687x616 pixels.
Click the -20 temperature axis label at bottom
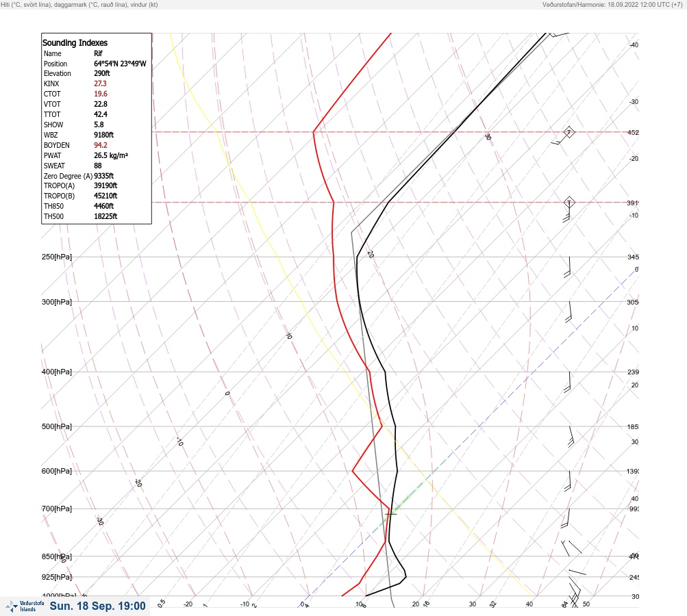(x=188, y=604)
